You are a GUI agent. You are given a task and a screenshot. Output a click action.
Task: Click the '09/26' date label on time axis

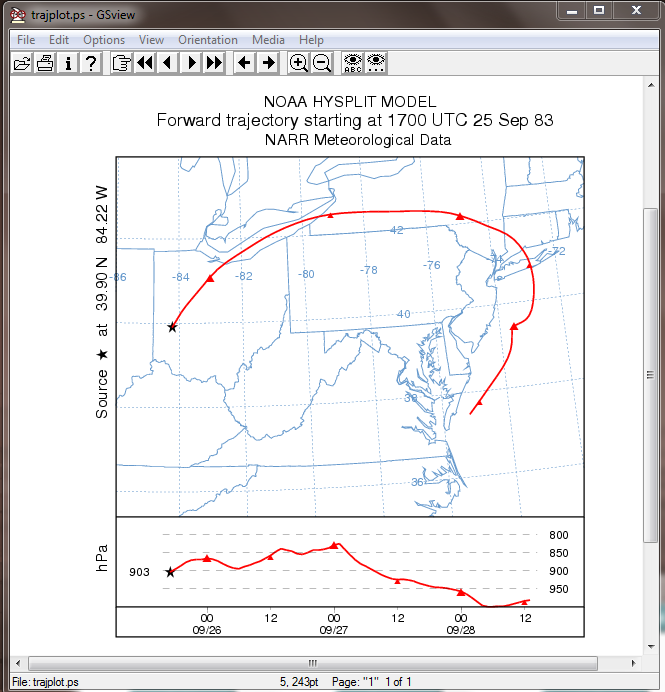(207, 630)
